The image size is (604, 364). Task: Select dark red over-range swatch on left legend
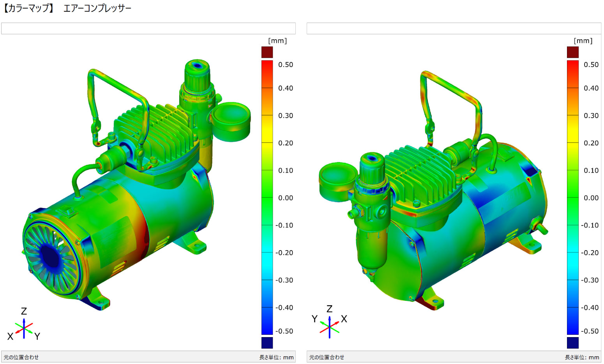point(267,52)
